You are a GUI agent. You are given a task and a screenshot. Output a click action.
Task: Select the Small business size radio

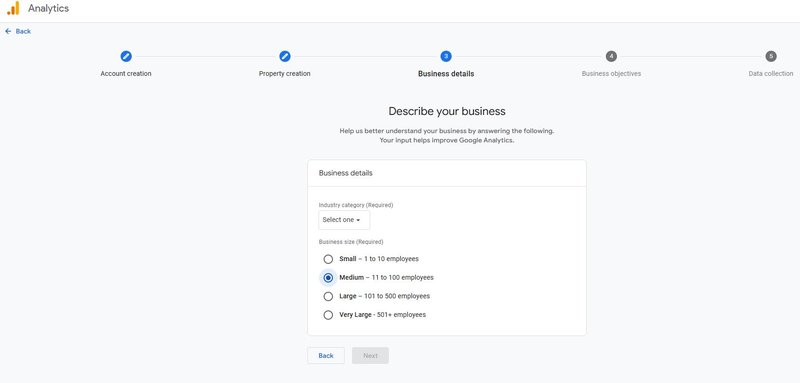click(x=329, y=259)
